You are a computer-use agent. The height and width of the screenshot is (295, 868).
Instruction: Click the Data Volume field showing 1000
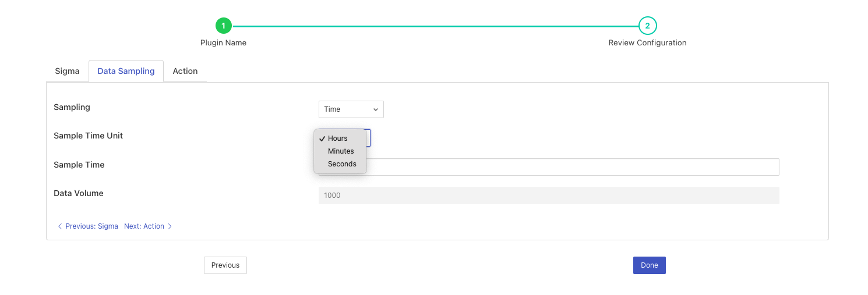pyautogui.click(x=548, y=196)
